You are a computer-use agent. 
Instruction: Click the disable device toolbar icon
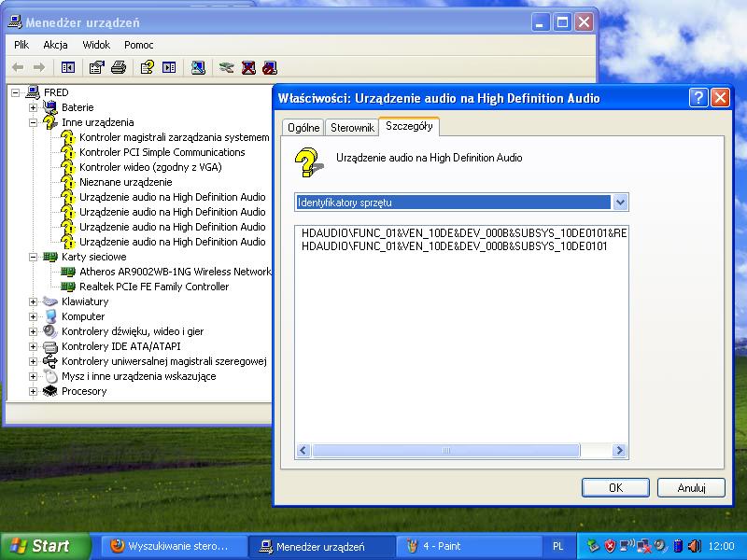tap(270, 67)
